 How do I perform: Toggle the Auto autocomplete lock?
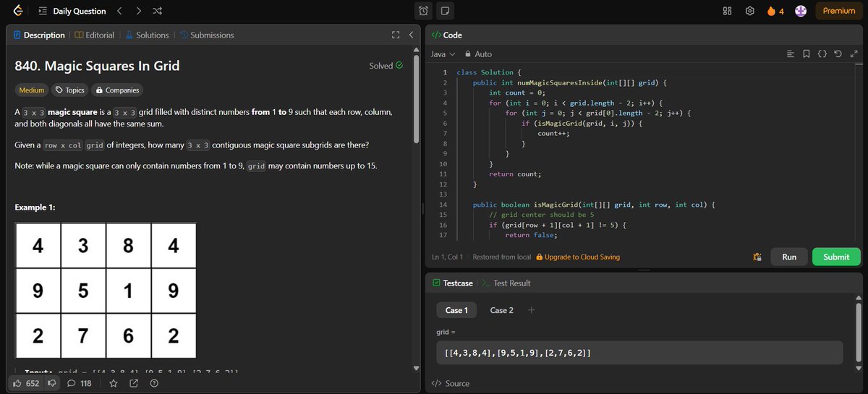(478, 54)
